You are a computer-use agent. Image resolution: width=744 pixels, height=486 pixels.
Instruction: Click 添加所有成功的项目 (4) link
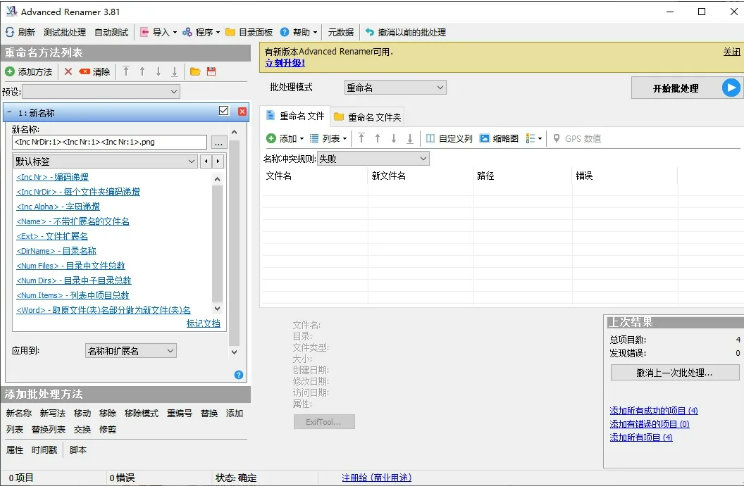pyautogui.click(x=654, y=411)
